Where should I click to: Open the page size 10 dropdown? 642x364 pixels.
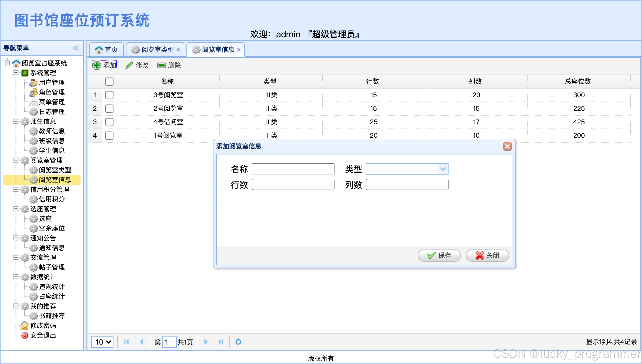pyautogui.click(x=102, y=342)
